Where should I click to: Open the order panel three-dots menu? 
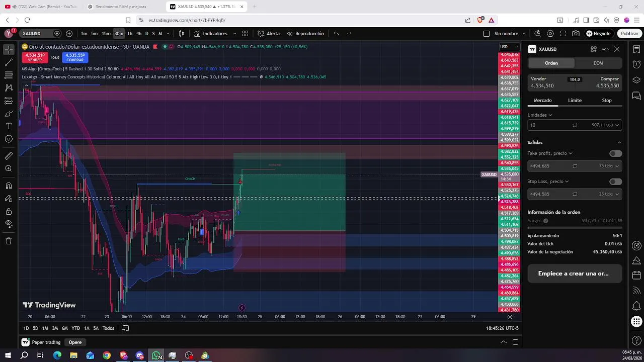[x=605, y=49]
